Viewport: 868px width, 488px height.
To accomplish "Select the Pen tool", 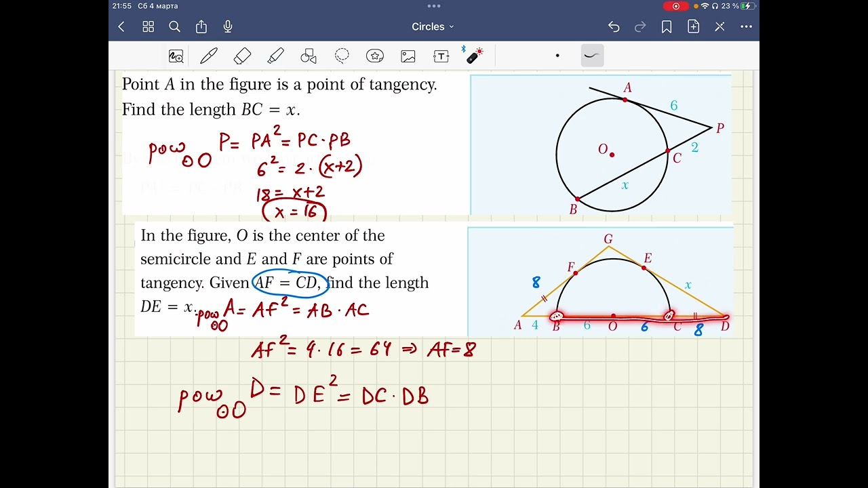I will point(209,56).
